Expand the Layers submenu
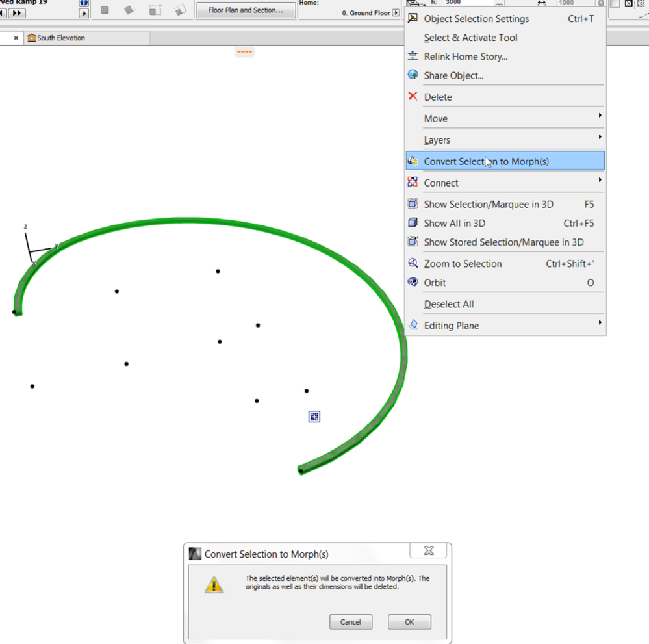 pos(505,140)
